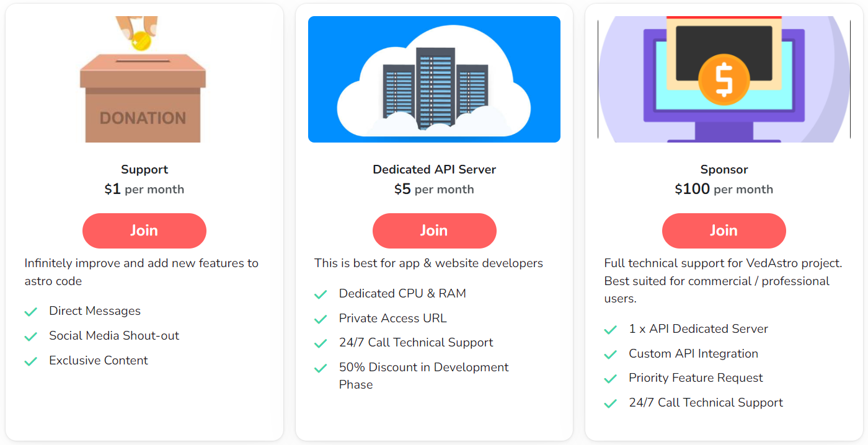Click the Sponsor plan heading

(724, 170)
